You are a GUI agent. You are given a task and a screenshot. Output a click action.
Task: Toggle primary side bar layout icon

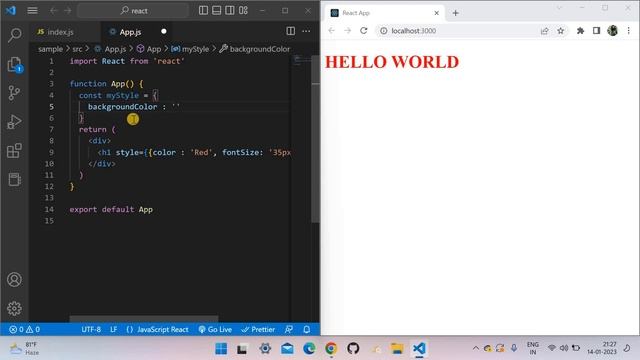point(203,11)
